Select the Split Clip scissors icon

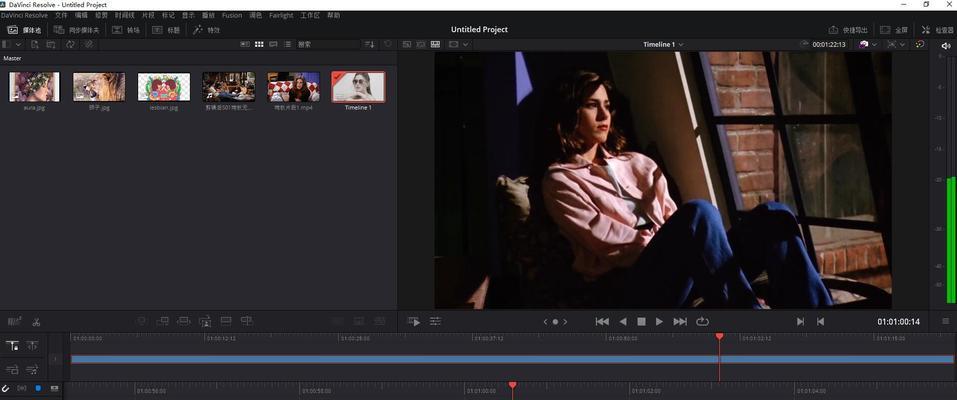(x=36, y=322)
